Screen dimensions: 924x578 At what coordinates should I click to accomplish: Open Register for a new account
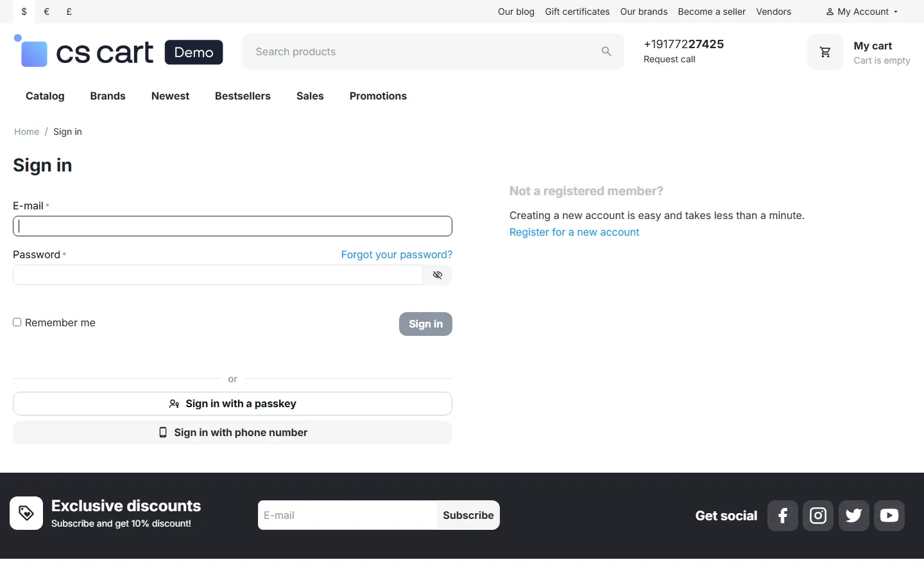(574, 232)
